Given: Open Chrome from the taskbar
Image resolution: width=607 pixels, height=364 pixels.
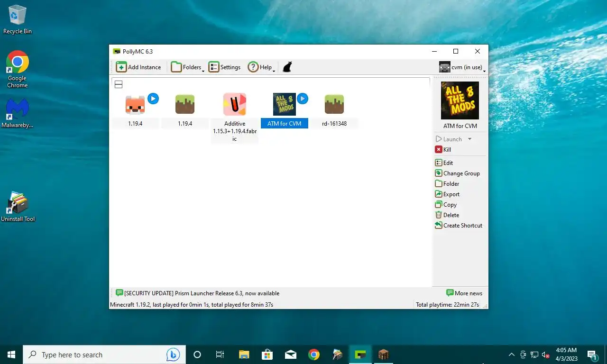Looking at the screenshot, I should pyautogui.click(x=313, y=355).
